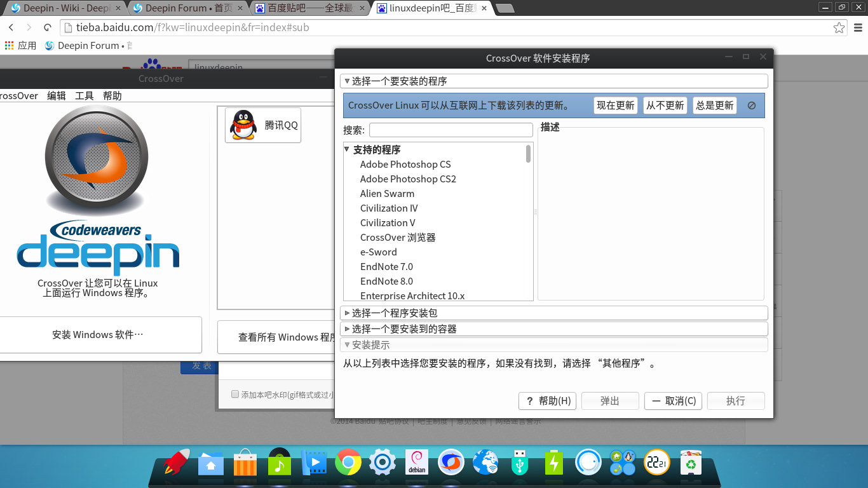Select e-Sword in the program list
868x488 pixels.
click(x=379, y=252)
